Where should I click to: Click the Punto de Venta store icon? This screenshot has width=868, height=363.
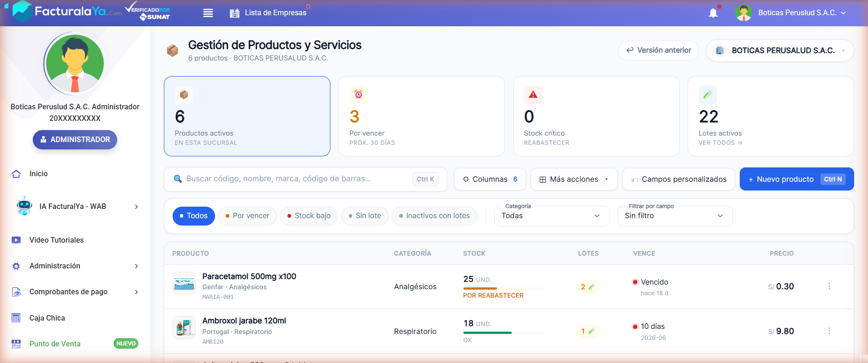(16, 344)
